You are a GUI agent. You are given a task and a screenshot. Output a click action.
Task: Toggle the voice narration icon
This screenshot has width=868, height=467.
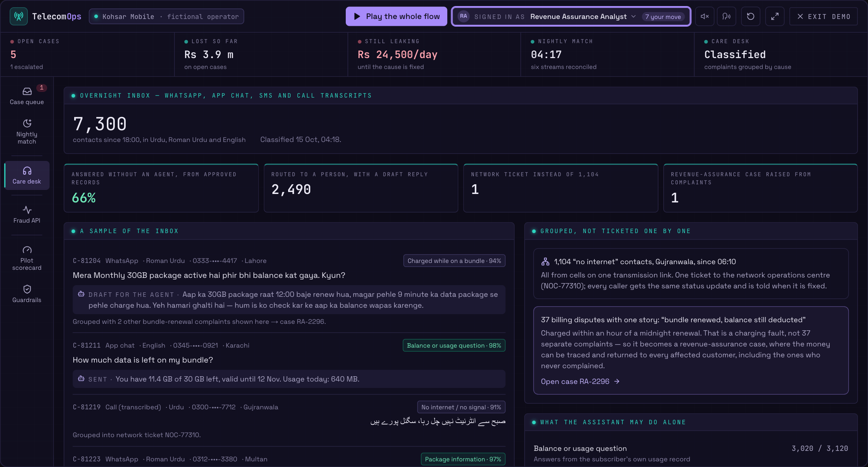pyautogui.click(x=727, y=17)
